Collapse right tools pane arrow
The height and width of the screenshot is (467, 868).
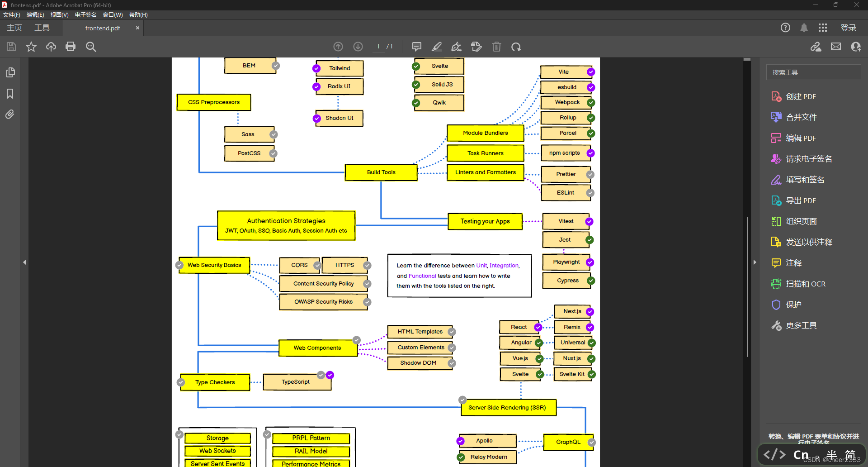(755, 262)
